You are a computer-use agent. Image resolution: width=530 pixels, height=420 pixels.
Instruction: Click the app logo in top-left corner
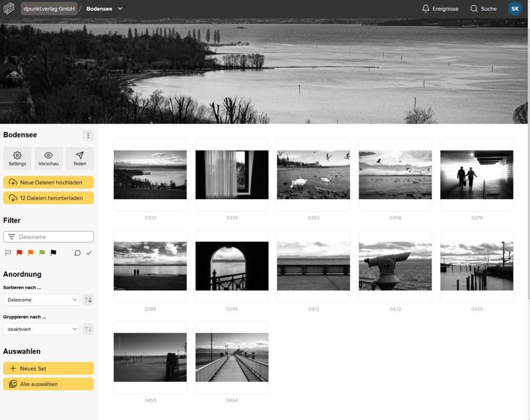9,9
